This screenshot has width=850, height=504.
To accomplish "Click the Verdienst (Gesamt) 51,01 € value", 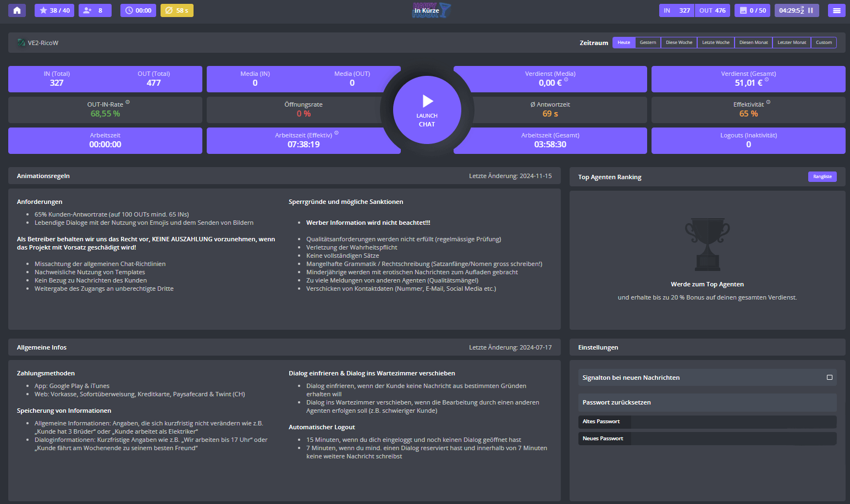I will pyautogui.click(x=748, y=83).
